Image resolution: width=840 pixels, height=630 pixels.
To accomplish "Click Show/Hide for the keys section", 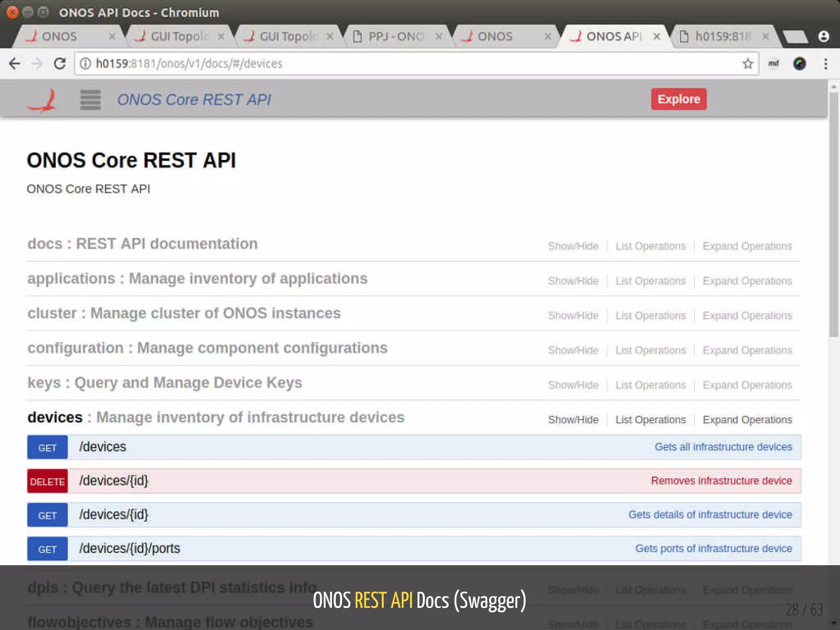I will [x=573, y=385].
